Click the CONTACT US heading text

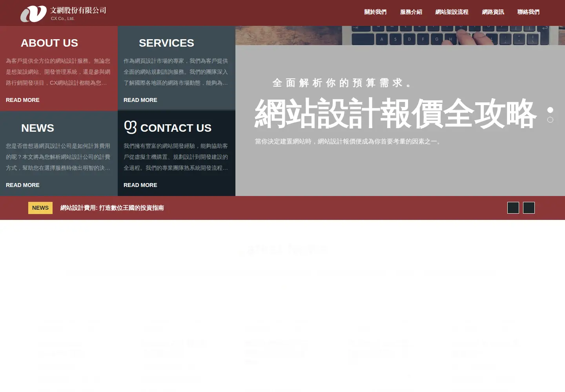click(176, 128)
